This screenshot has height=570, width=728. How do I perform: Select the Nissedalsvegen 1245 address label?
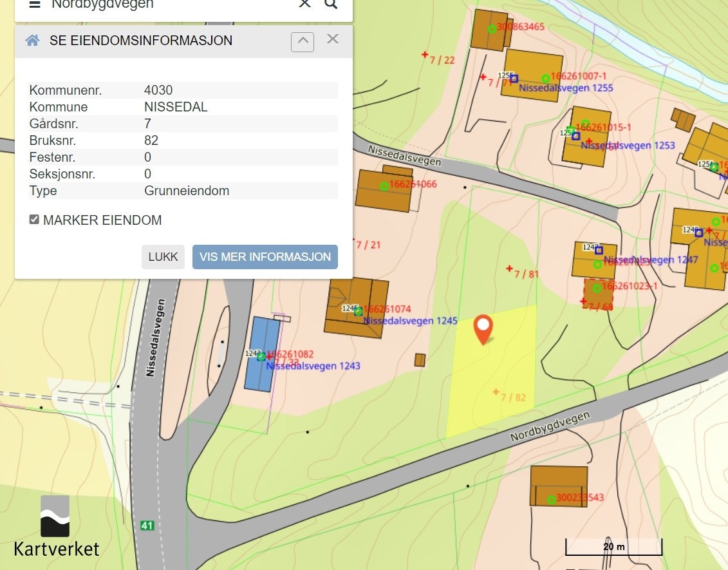410,321
